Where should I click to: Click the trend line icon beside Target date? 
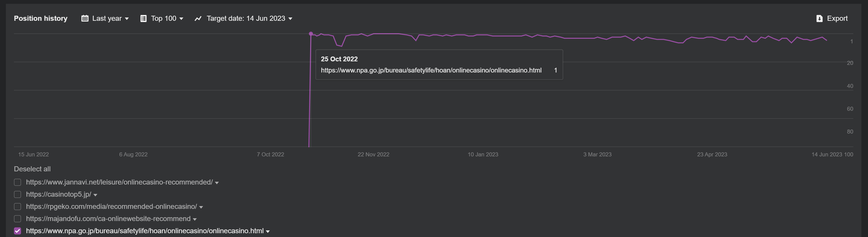pos(198,19)
